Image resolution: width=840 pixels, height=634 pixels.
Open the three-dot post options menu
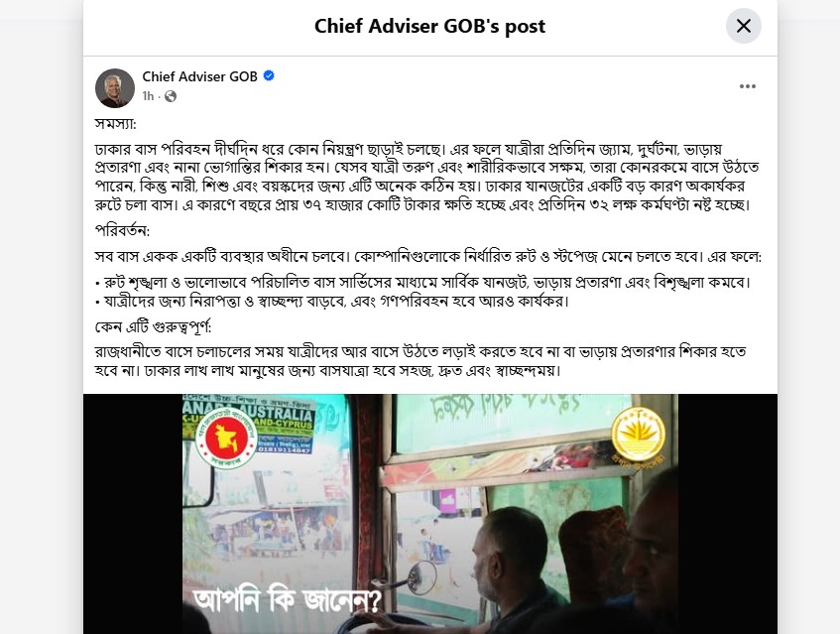click(747, 86)
